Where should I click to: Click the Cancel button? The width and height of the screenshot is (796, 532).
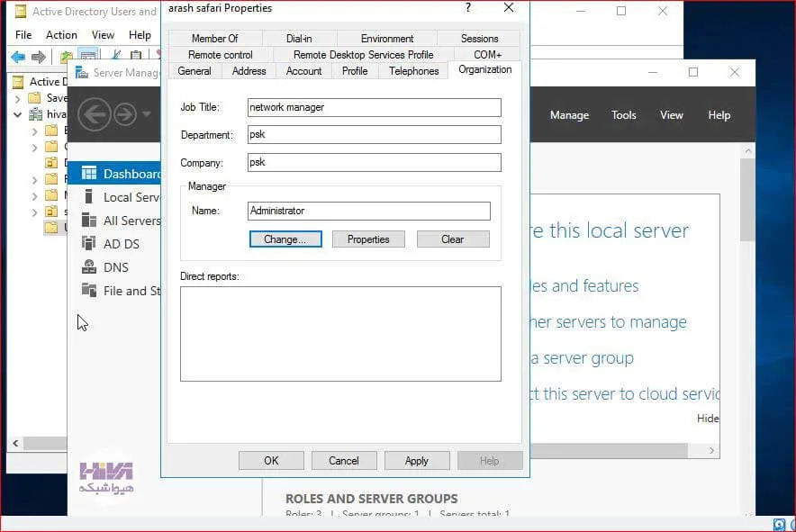(344, 460)
